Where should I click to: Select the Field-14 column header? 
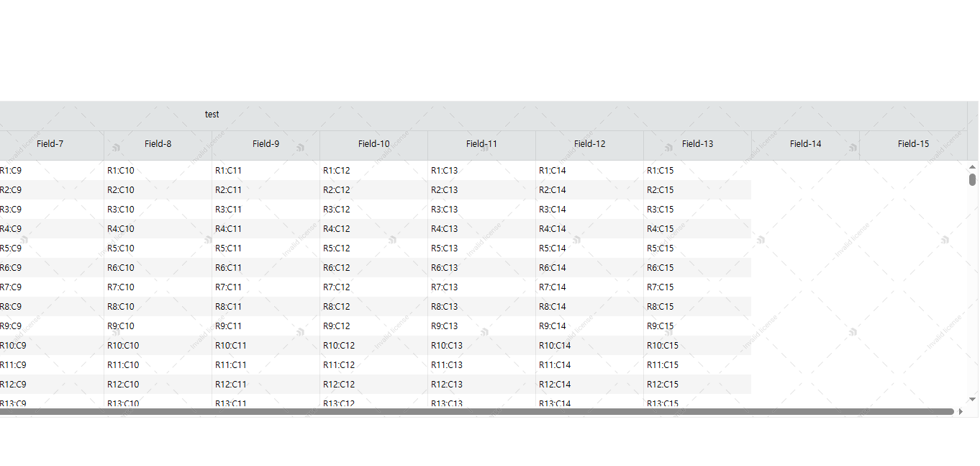[x=805, y=144]
